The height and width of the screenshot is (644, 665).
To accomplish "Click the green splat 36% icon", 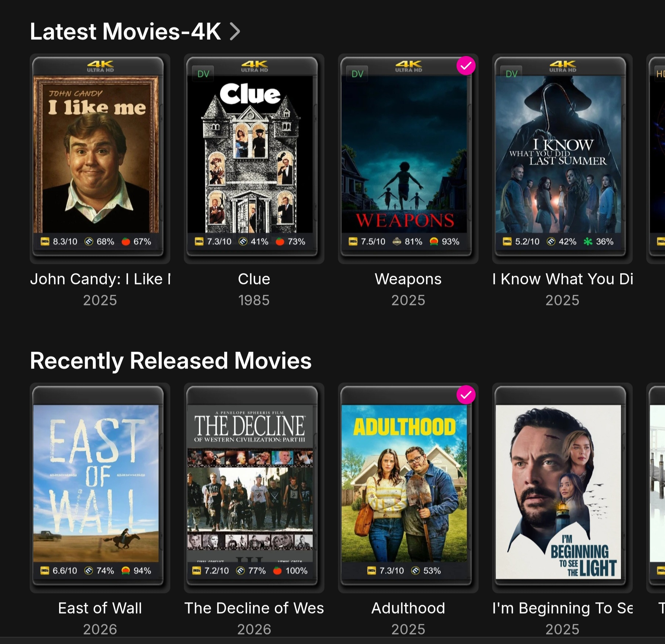I will click(x=588, y=241).
